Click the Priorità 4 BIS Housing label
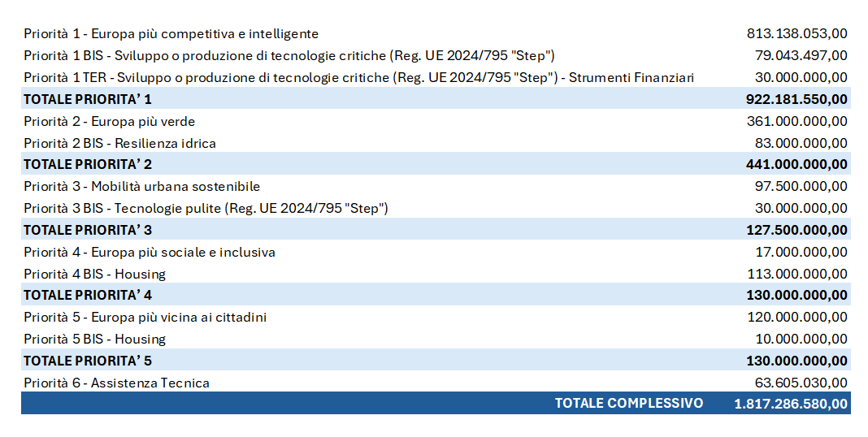Screen dimensions: 868x437 tap(94, 275)
